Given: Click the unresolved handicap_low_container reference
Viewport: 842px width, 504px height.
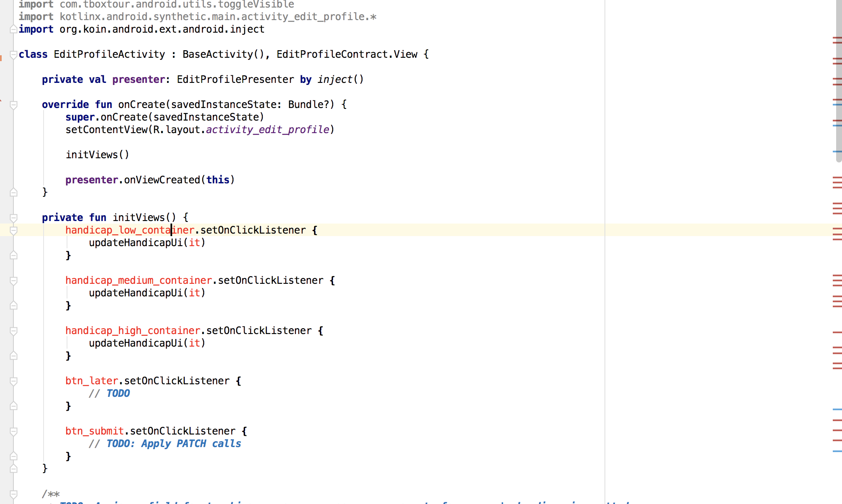Looking at the screenshot, I should 129,230.
